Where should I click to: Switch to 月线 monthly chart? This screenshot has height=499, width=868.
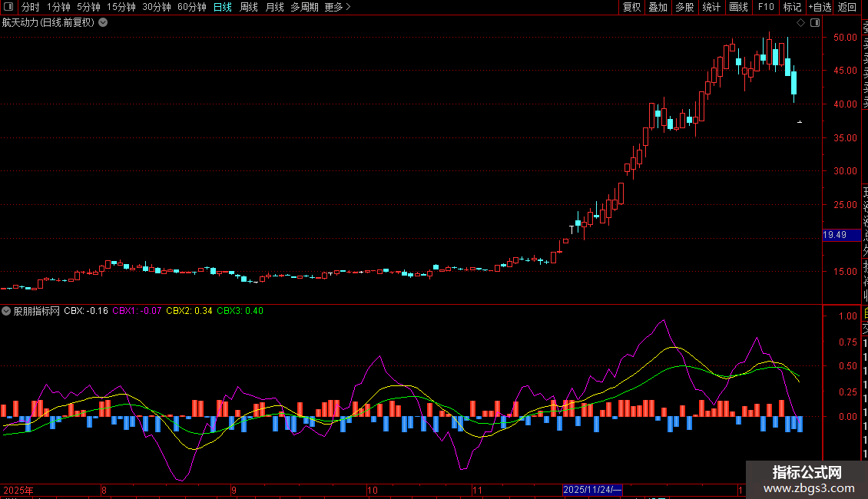point(274,7)
